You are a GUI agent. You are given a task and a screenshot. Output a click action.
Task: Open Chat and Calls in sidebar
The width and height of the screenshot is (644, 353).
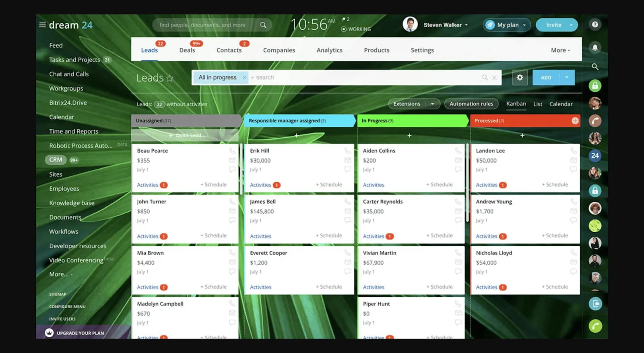[69, 74]
